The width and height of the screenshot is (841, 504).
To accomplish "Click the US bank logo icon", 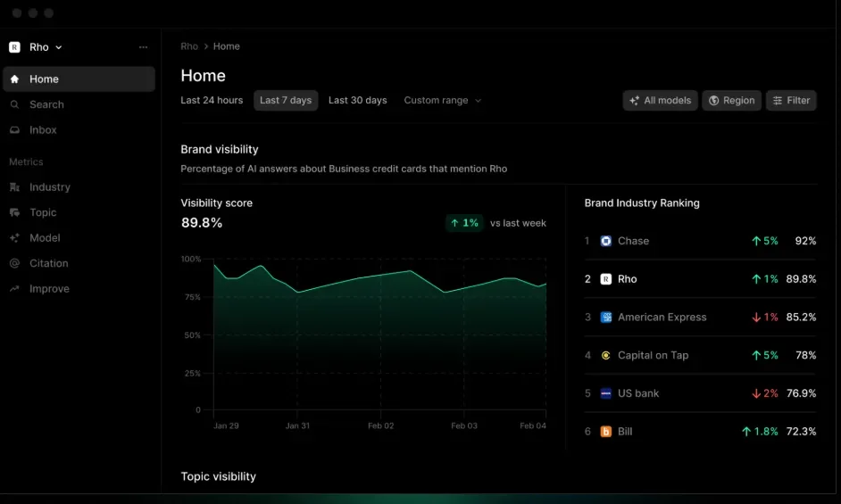I will click(x=606, y=393).
